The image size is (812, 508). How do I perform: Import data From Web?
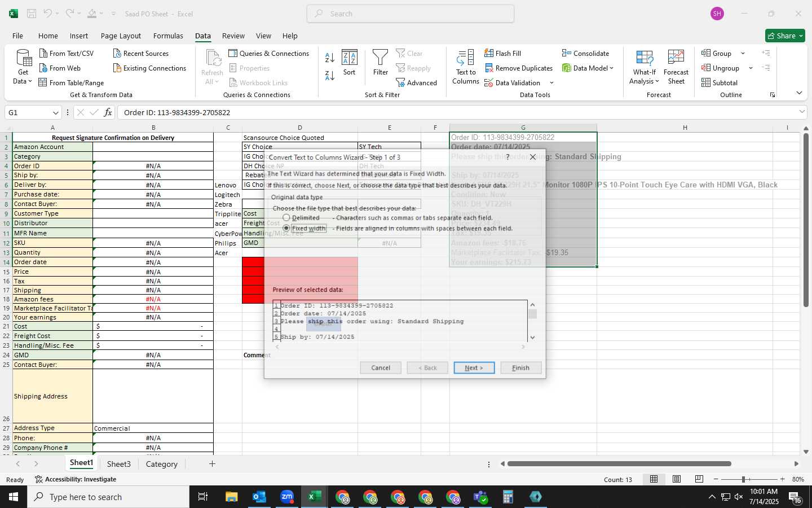pyautogui.click(x=59, y=68)
